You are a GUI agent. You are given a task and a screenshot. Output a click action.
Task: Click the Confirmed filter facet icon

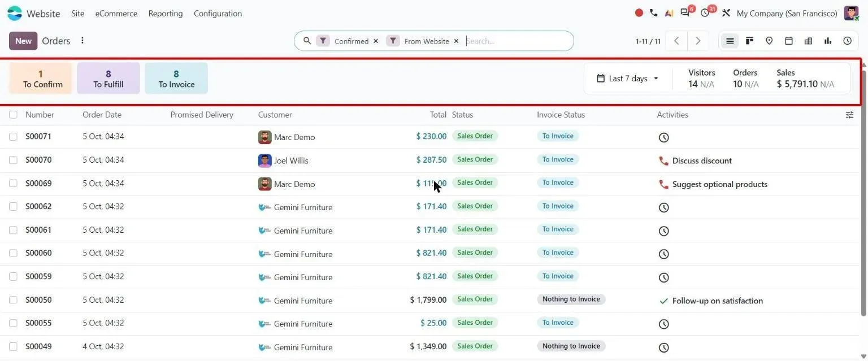tap(323, 41)
